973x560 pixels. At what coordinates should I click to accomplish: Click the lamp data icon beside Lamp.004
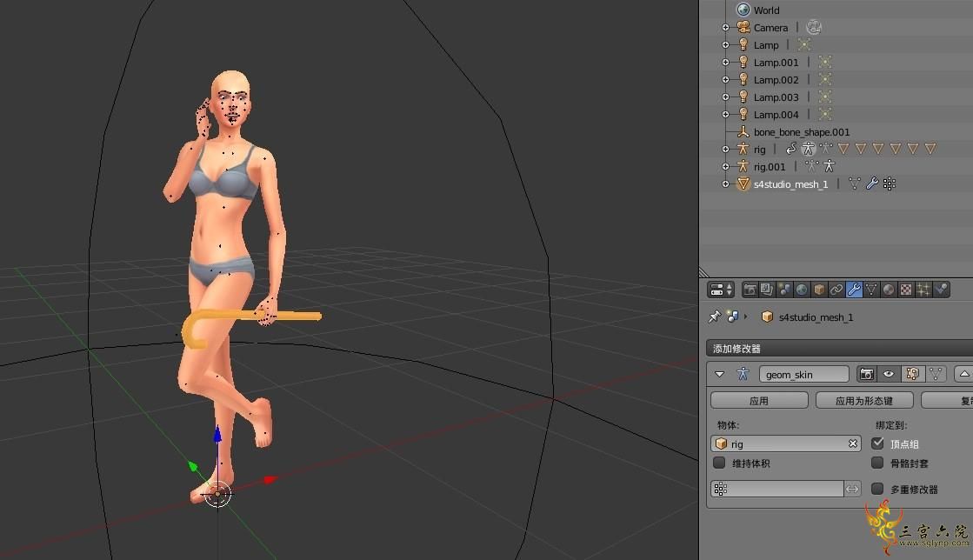coord(824,114)
